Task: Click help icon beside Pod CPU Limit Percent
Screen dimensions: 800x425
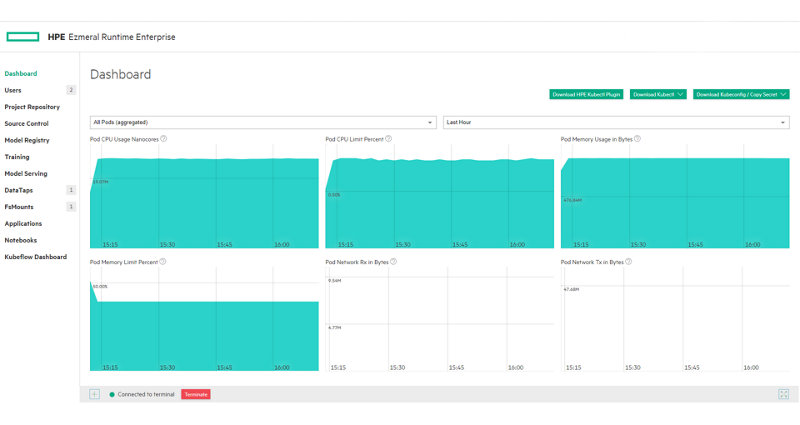Action: coord(389,139)
